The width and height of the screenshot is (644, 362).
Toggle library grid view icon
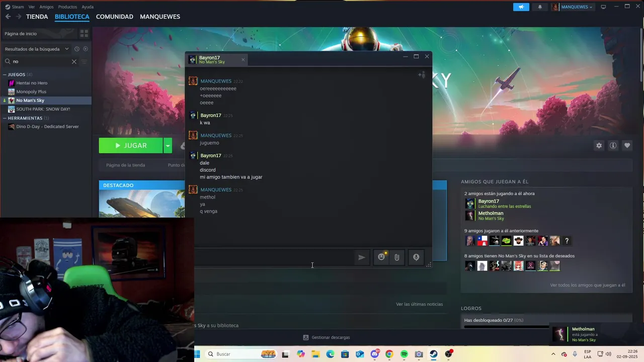tap(84, 33)
